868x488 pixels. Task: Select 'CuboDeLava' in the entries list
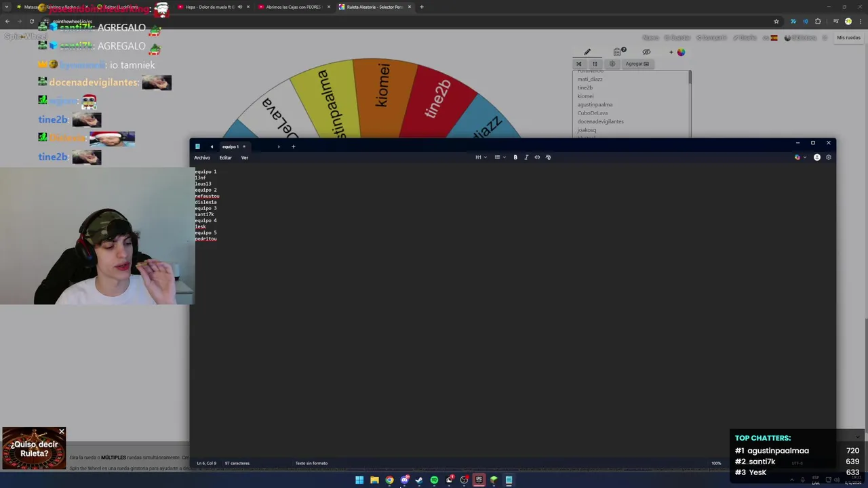tap(593, 113)
